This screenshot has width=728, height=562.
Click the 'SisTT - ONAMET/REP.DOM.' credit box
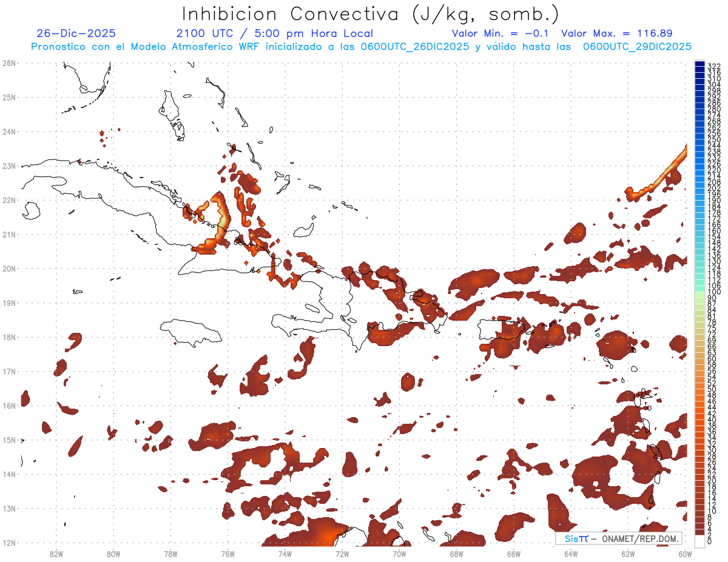tap(619, 538)
